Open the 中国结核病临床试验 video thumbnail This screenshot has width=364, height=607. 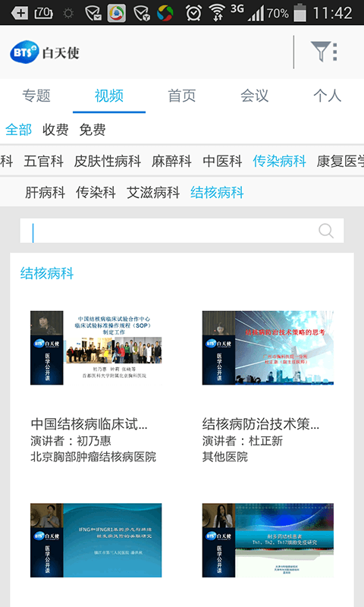pos(96,348)
